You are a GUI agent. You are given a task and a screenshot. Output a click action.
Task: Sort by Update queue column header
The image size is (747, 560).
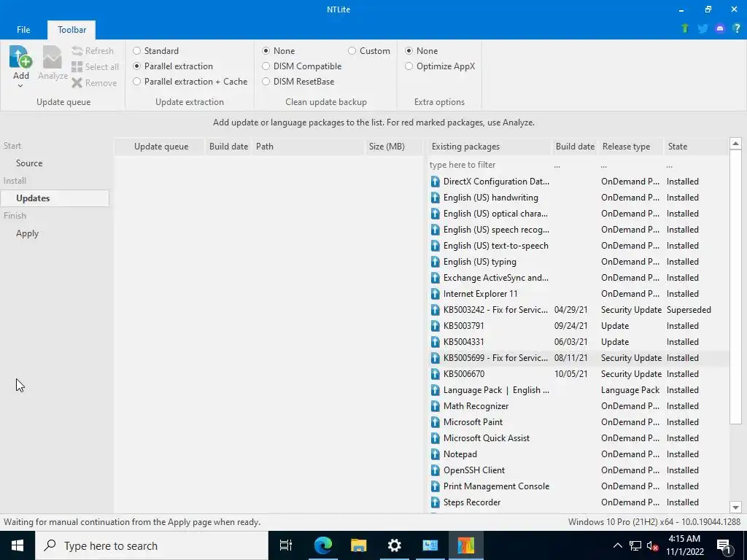pos(161,147)
